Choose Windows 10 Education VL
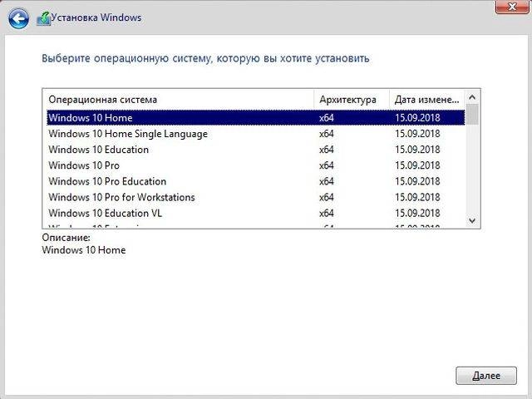This screenshot has width=532, height=399. 256,214
